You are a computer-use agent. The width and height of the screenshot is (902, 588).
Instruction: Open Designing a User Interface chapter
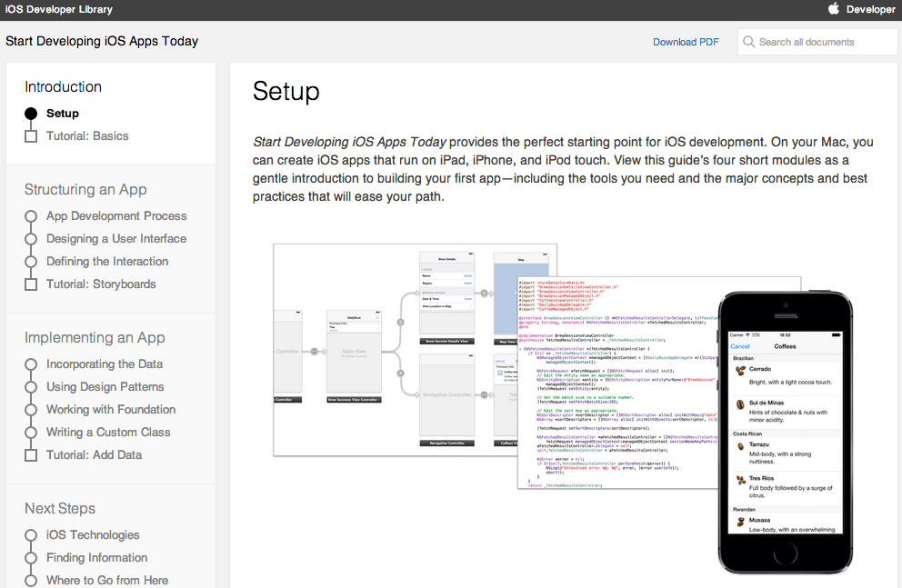point(116,238)
